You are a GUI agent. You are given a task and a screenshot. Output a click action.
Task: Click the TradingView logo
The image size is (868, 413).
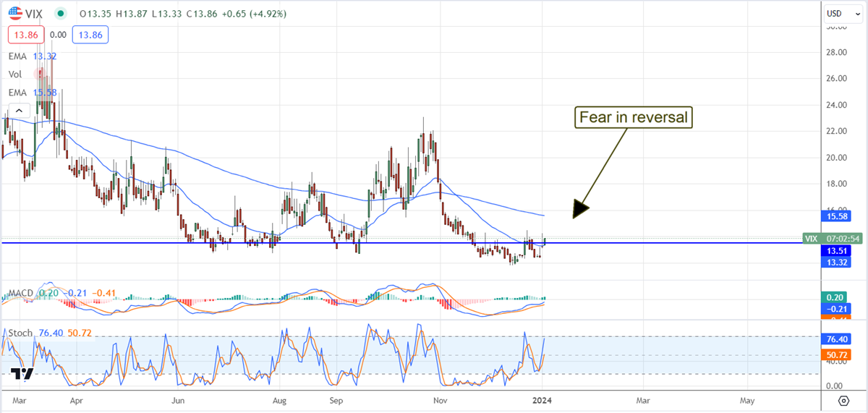[x=22, y=374]
